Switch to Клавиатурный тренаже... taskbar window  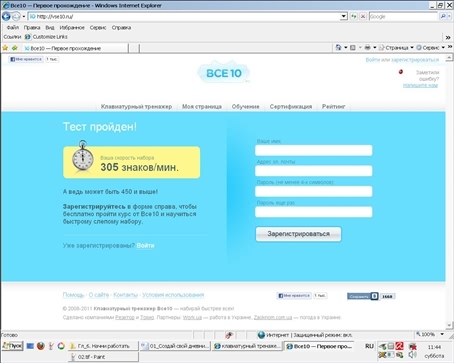click(247, 346)
